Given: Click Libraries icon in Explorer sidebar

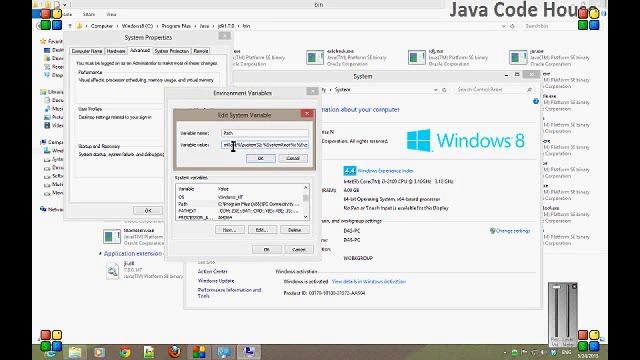Looking at the screenshot, I should (43, 92).
